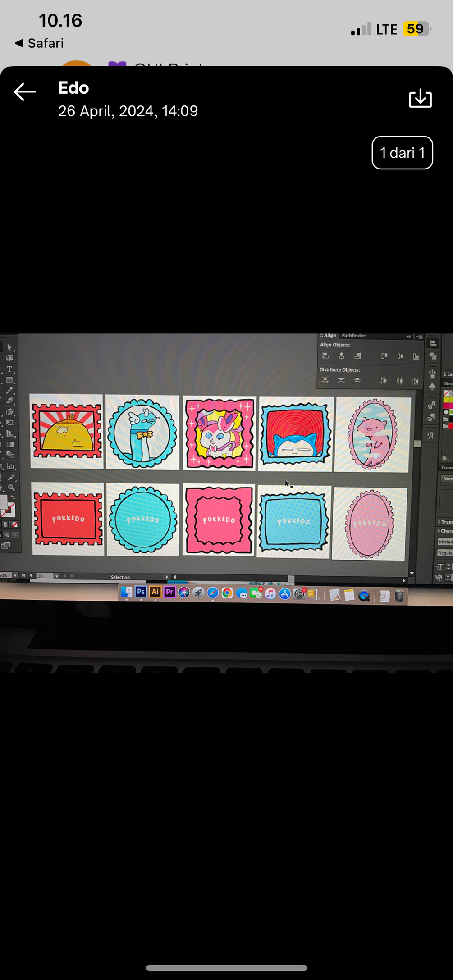Open Premiere Pro from the macOS Dock
This screenshot has height=980, width=453.
169,592
